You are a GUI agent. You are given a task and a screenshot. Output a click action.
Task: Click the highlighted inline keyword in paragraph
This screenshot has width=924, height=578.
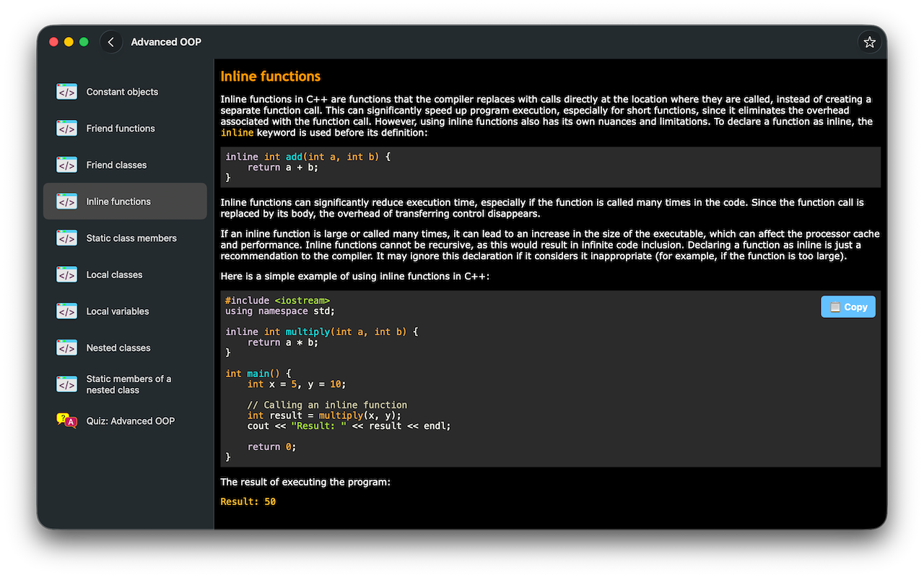[237, 133]
